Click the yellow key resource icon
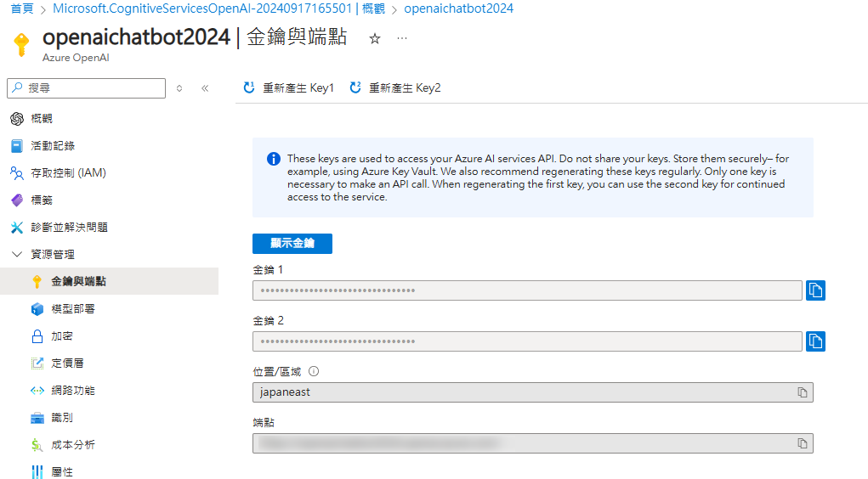868x479 pixels. [21, 44]
